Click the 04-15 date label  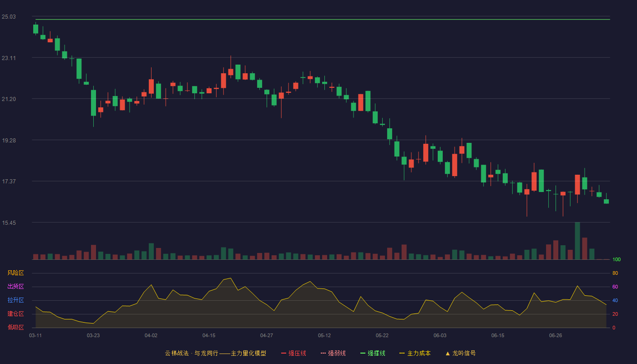(209, 335)
